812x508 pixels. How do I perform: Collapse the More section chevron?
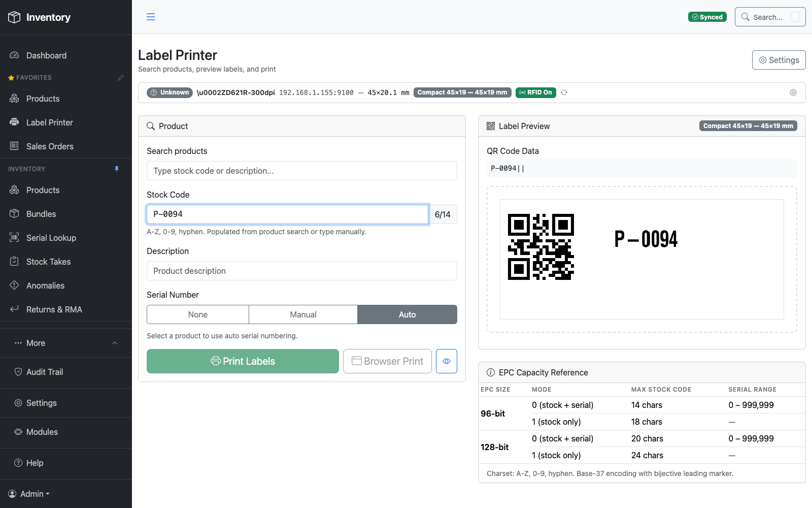click(115, 343)
